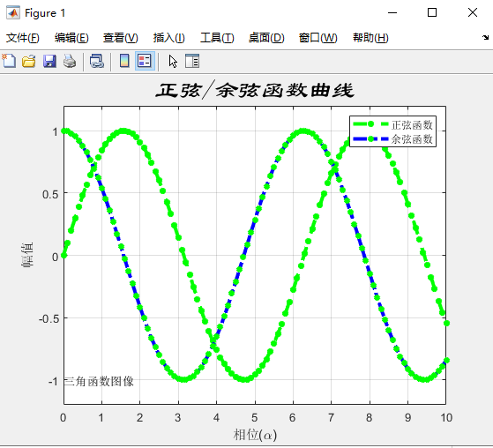Maximize the Figure 1 window
493x448 pixels.
(432, 13)
